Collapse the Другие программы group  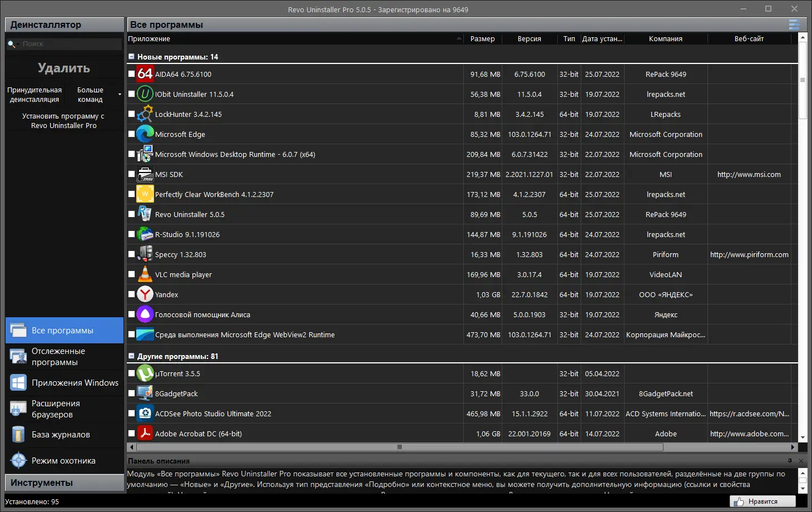[x=132, y=356]
